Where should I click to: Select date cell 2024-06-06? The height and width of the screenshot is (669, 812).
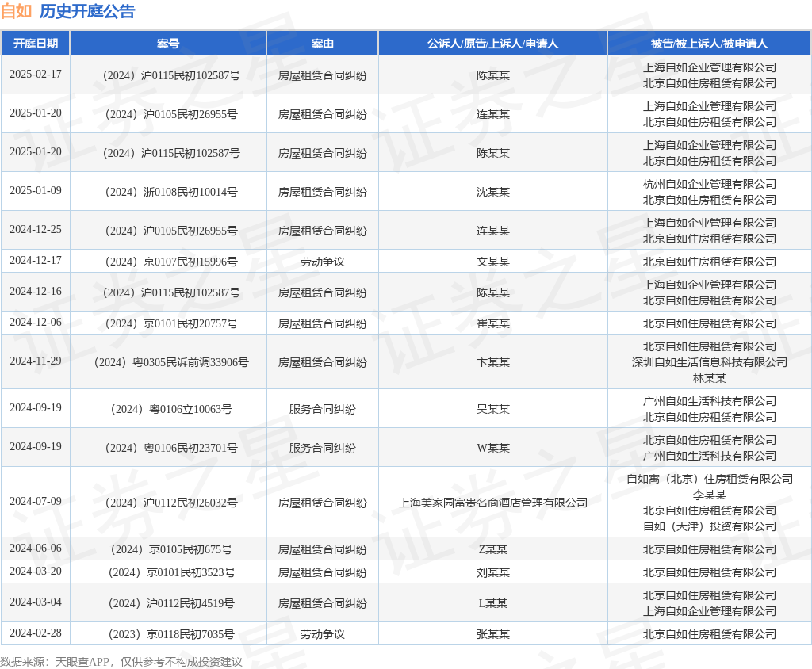(x=35, y=548)
